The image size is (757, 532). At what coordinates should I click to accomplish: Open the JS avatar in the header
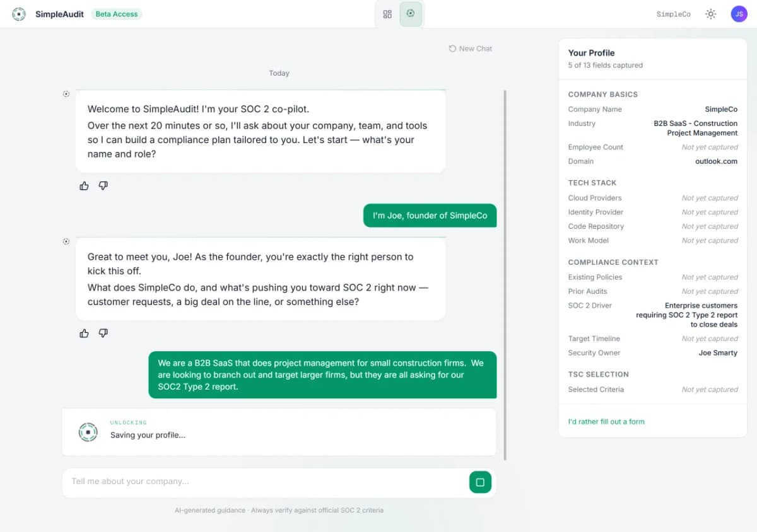tap(739, 13)
